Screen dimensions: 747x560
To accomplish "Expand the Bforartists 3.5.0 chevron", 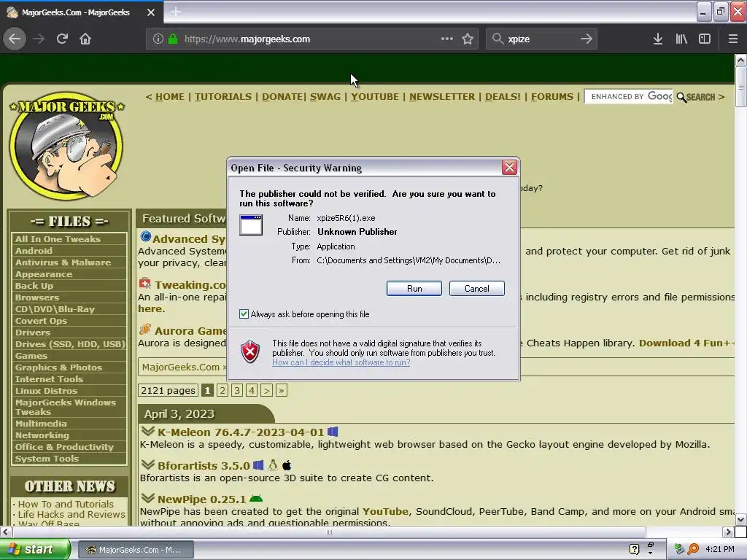I will tap(147, 464).
